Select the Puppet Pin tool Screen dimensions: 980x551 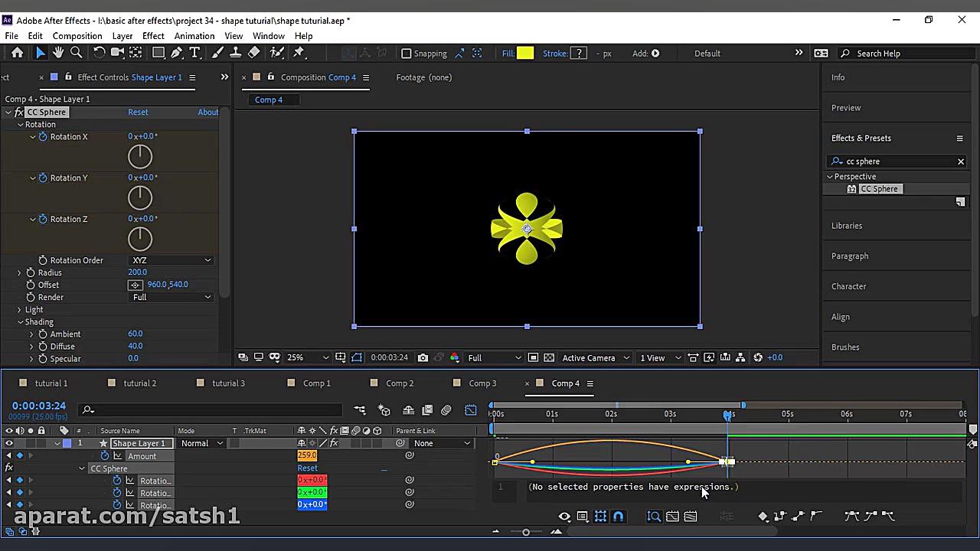coord(299,53)
